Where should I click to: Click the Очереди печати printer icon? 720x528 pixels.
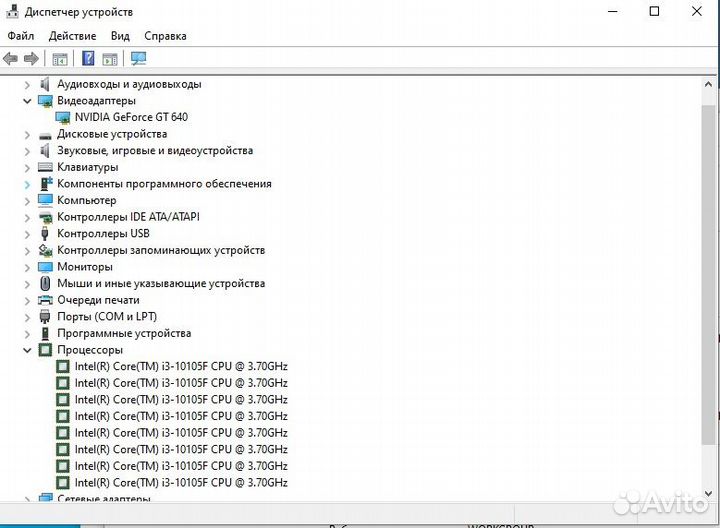(x=45, y=300)
